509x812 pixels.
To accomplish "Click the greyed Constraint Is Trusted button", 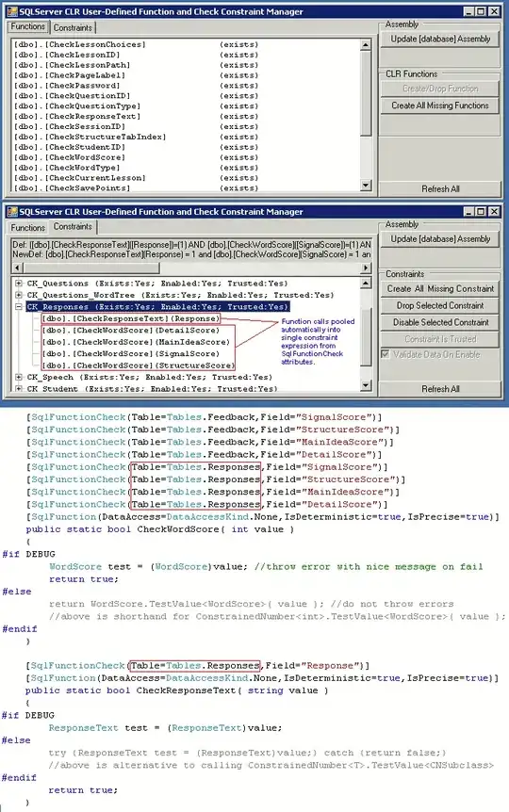I will tap(439, 339).
